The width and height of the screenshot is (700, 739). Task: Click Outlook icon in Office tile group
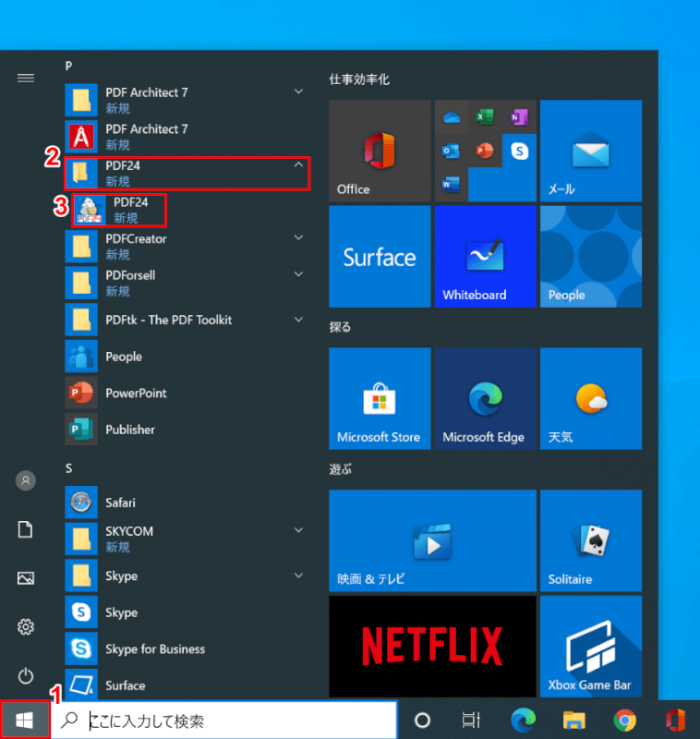452,151
